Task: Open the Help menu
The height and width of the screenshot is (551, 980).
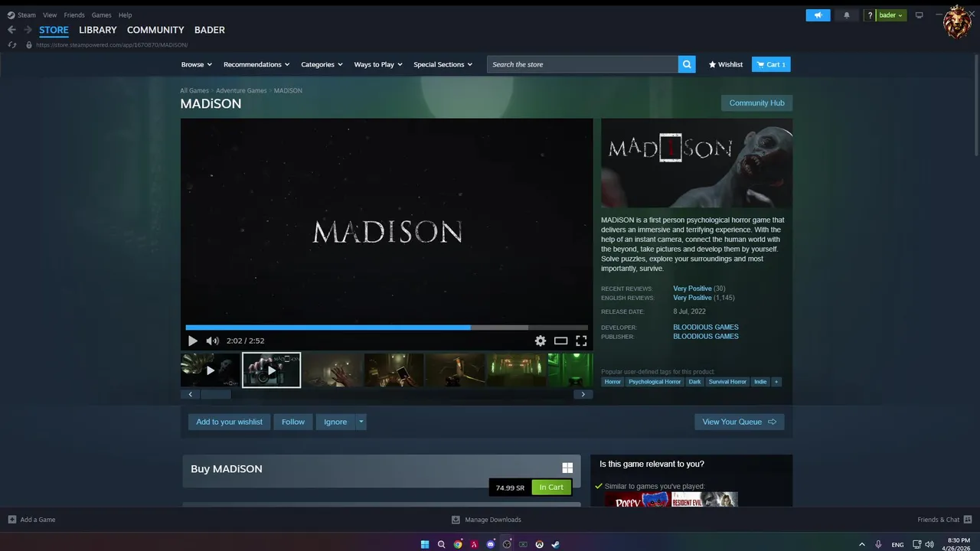Action: 125,15
